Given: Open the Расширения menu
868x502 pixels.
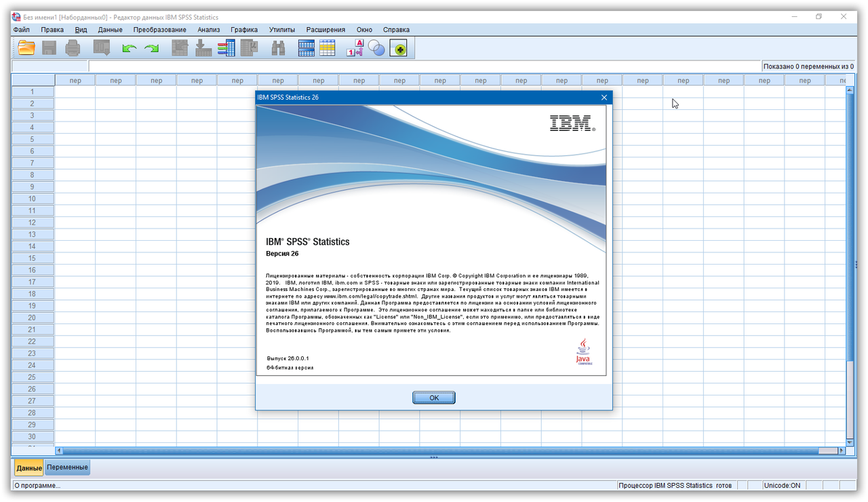Looking at the screenshot, I should [x=325, y=30].
